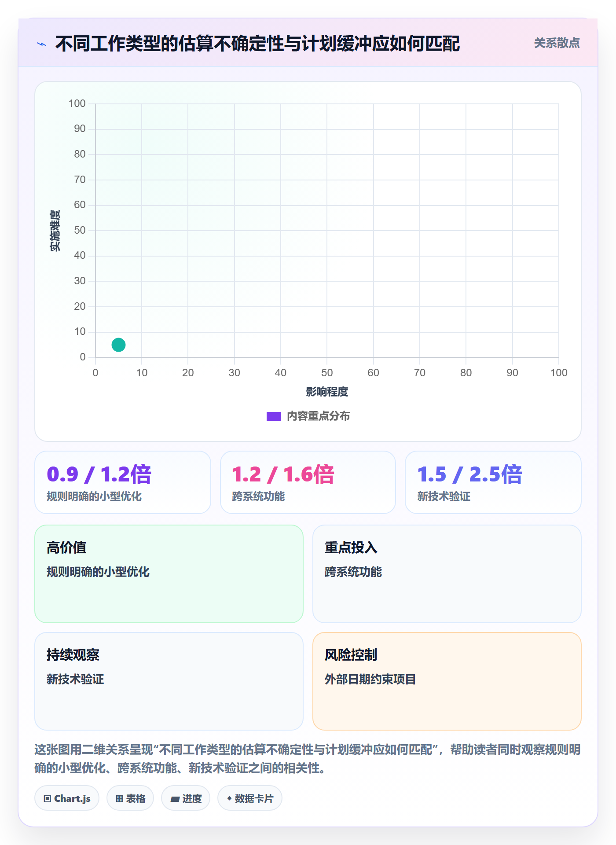The image size is (616, 845).
Task: Open the 1.2 / 1.6倍 stat card
Action: pos(308,482)
